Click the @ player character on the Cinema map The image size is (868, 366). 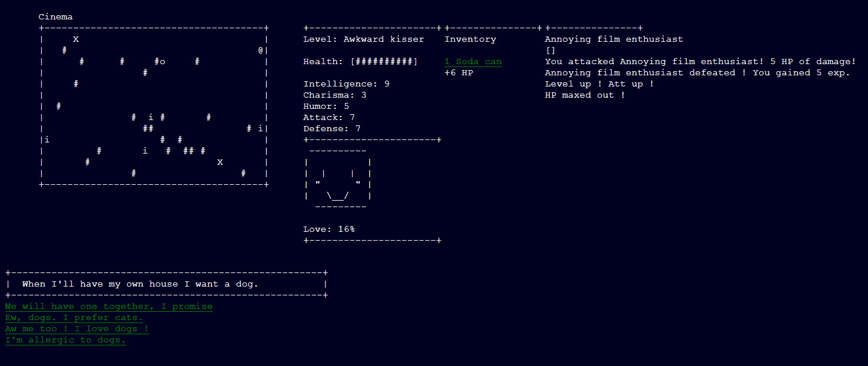260,51
